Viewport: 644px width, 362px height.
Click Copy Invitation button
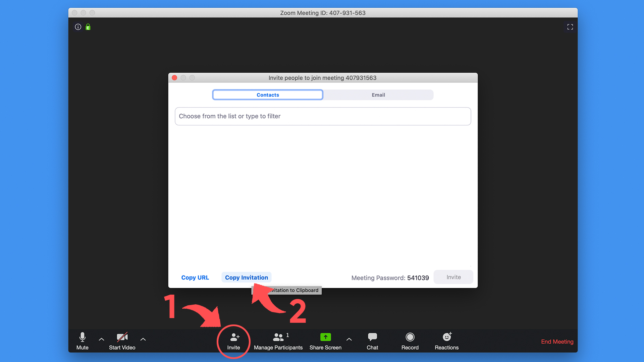click(x=246, y=278)
